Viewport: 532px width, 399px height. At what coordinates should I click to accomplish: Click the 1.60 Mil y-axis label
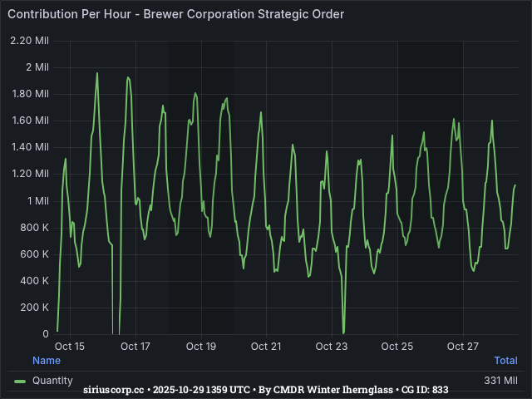[31, 121]
